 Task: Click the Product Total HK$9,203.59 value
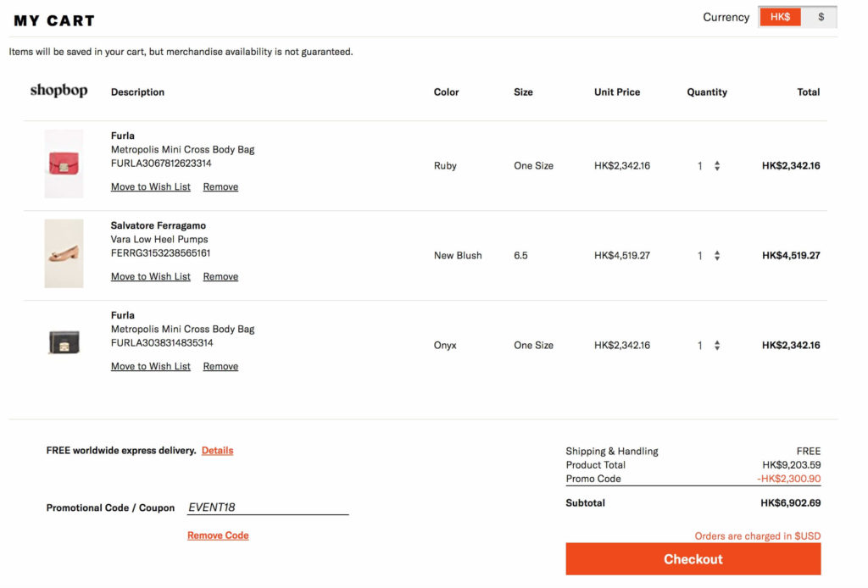pyautogui.click(x=792, y=464)
